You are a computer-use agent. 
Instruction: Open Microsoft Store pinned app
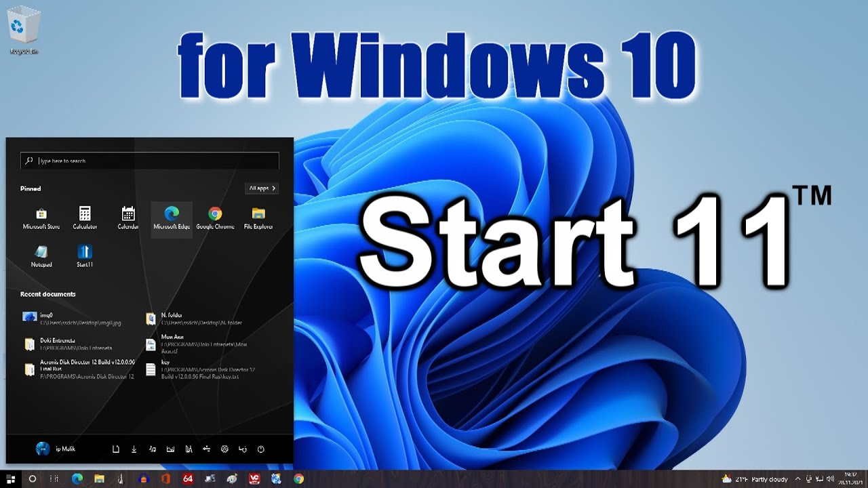click(41, 218)
